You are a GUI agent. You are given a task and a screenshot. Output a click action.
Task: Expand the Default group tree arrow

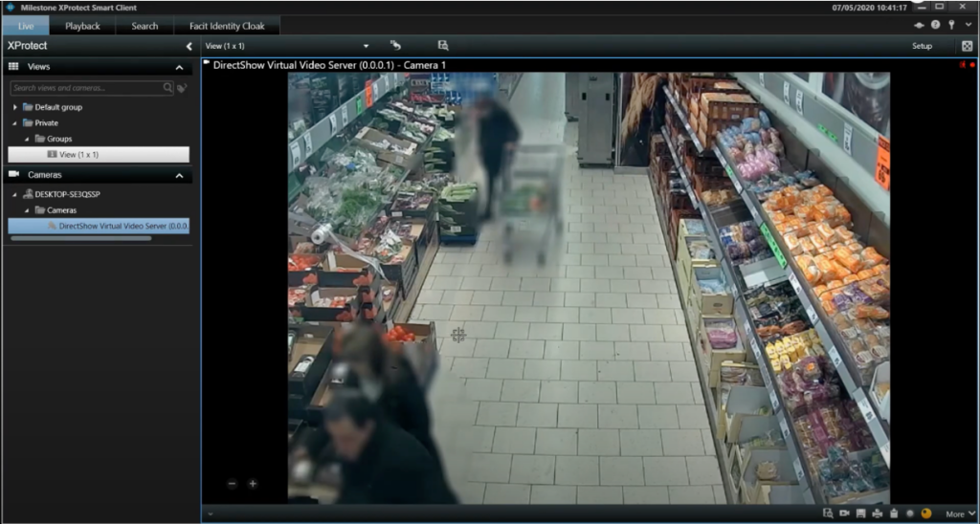[x=15, y=107]
